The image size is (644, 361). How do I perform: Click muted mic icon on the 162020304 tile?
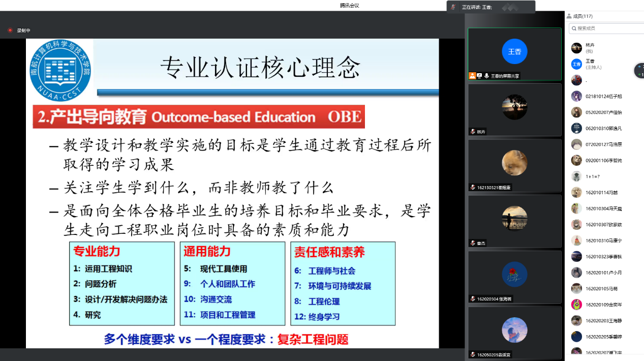click(473, 299)
